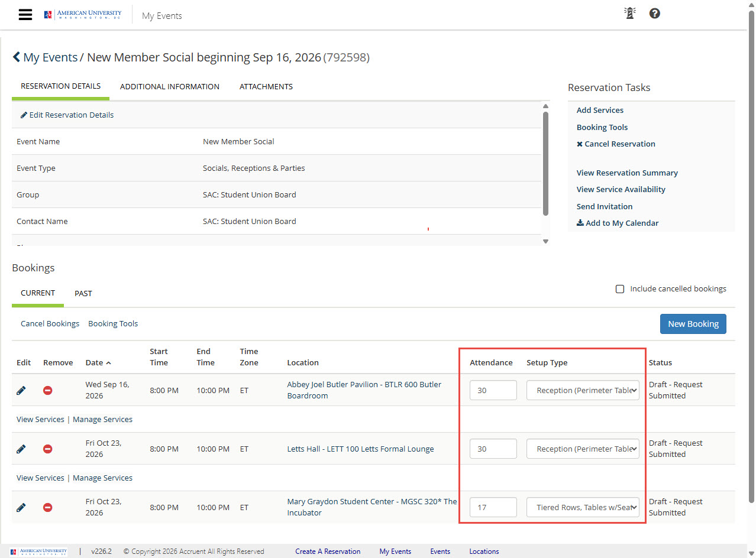
Task: Open Setup Type dropdown for Butler Boardroom
Action: click(x=583, y=390)
